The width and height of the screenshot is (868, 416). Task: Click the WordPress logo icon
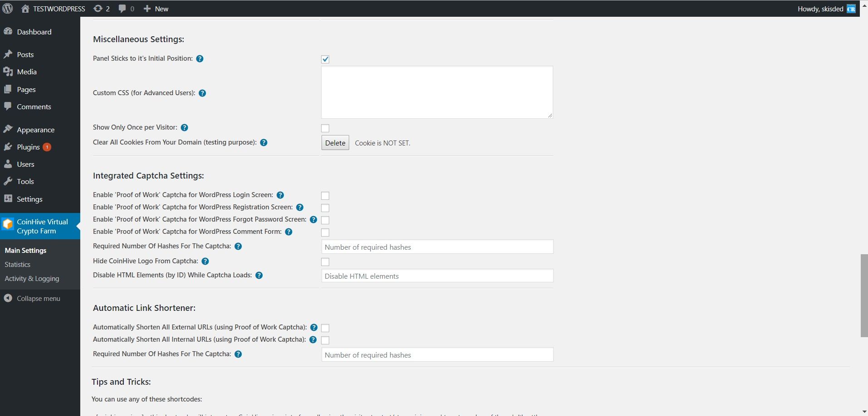[x=8, y=9]
